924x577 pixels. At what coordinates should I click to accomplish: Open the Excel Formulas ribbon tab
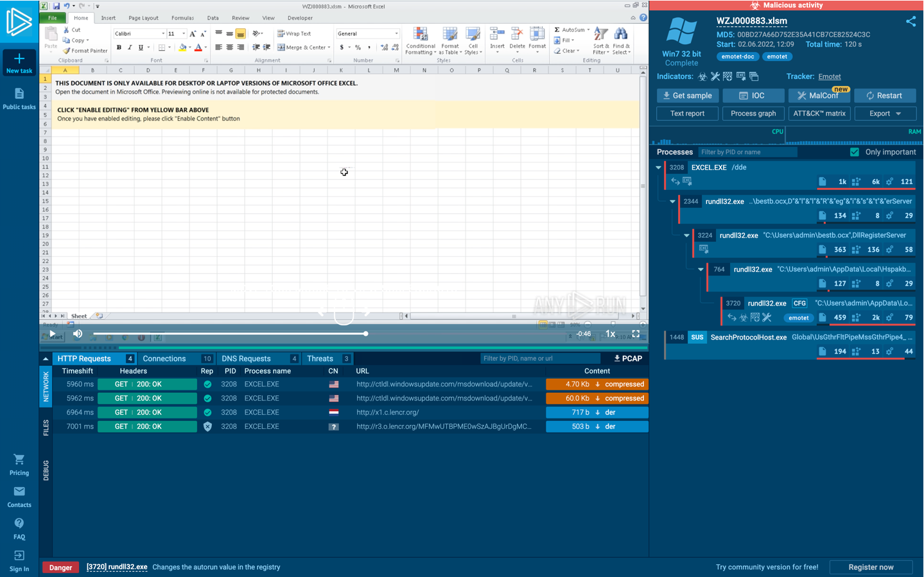pos(182,18)
